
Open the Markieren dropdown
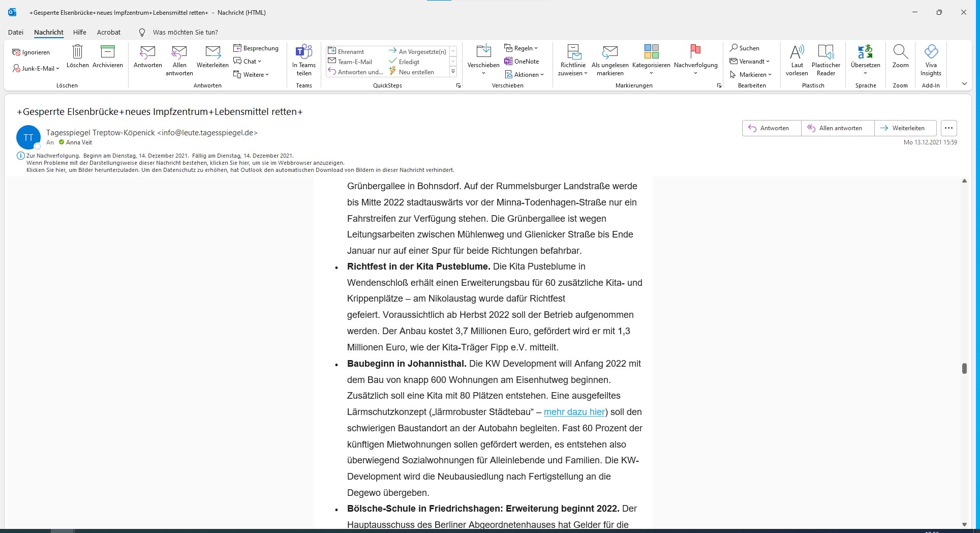tap(751, 75)
